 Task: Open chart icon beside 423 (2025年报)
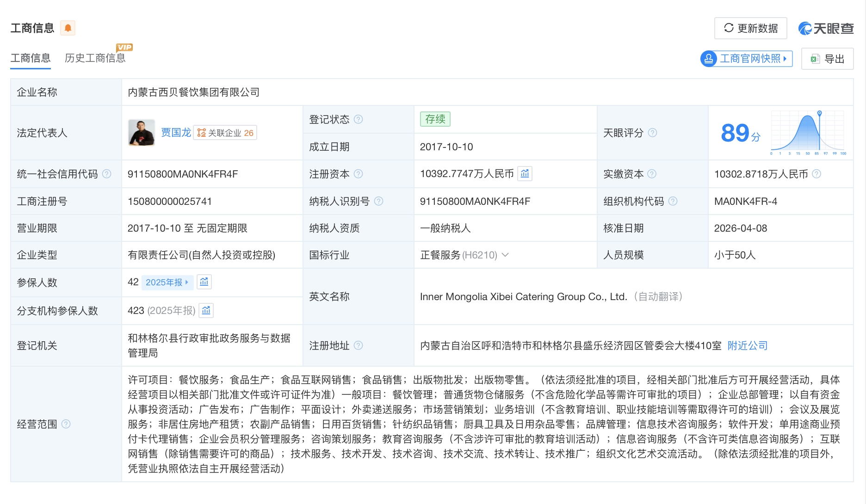(x=206, y=310)
